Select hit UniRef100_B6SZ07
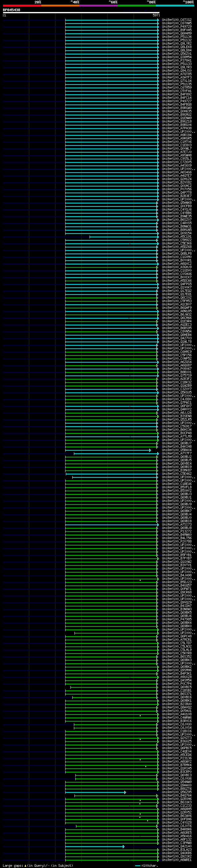Image resolution: width=197 pixels, height=868 pixels. pyautogui.click(x=176, y=220)
